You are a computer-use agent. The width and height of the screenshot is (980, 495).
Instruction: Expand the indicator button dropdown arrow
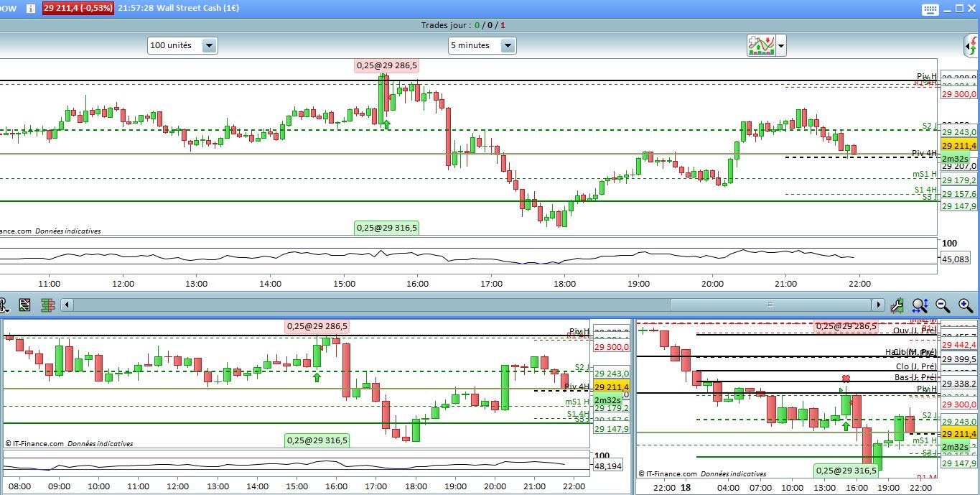point(781,46)
